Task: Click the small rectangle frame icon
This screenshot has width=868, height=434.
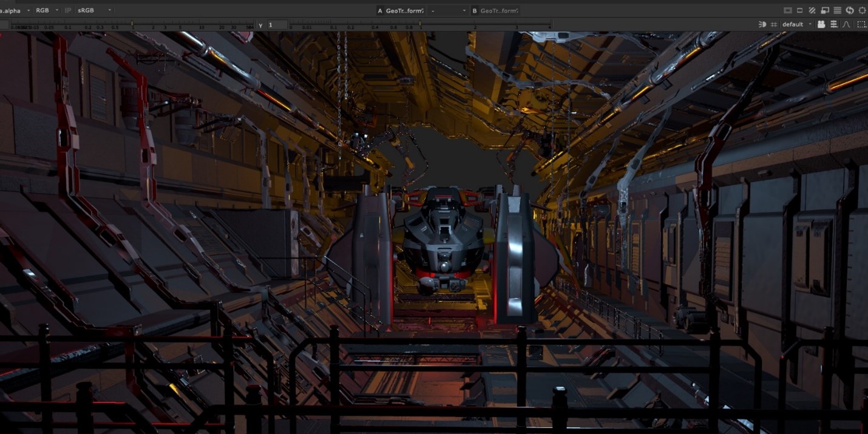Action: pyautogui.click(x=800, y=10)
